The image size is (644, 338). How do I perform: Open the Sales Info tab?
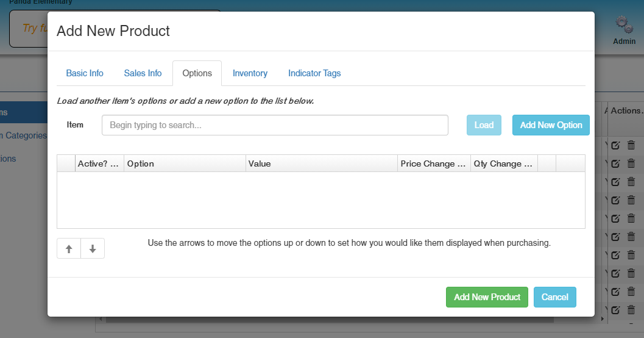(143, 73)
